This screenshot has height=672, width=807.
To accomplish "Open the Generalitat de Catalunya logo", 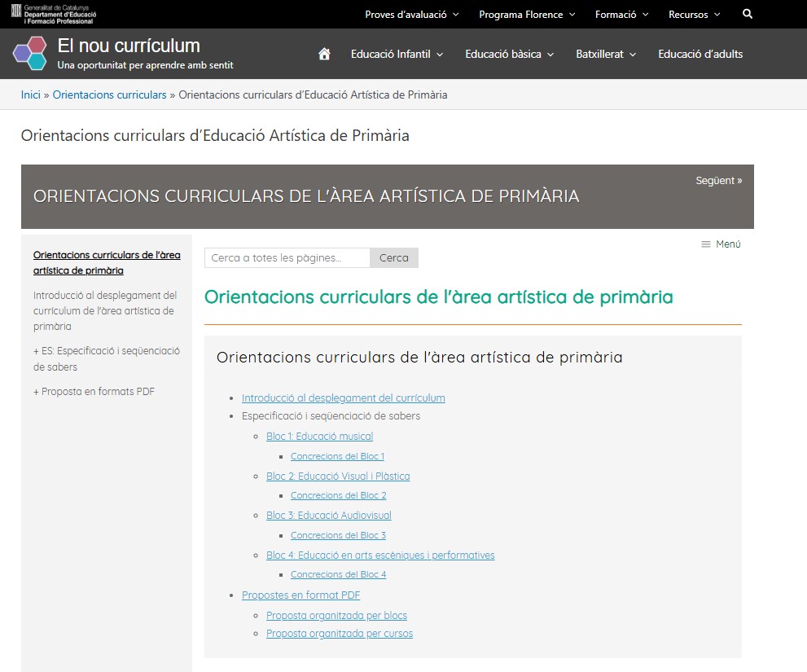I will tap(53, 14).
